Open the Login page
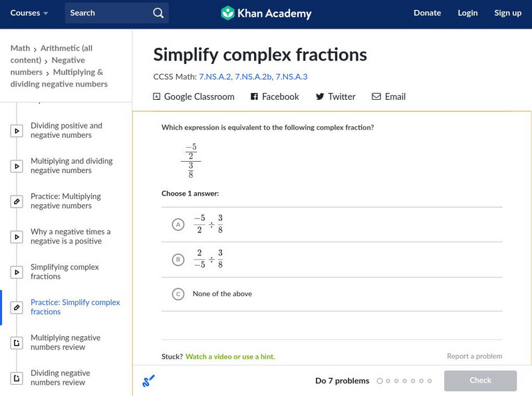 point(467,13)
